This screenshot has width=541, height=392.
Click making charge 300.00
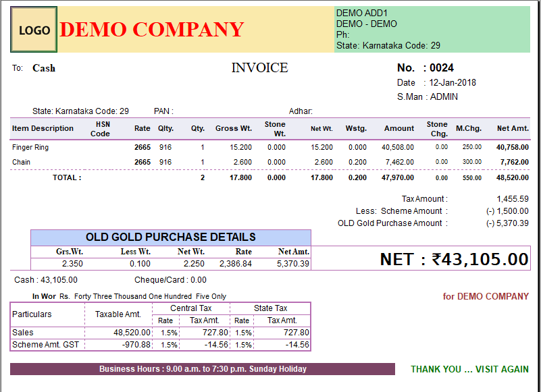(x=472, y=162)
